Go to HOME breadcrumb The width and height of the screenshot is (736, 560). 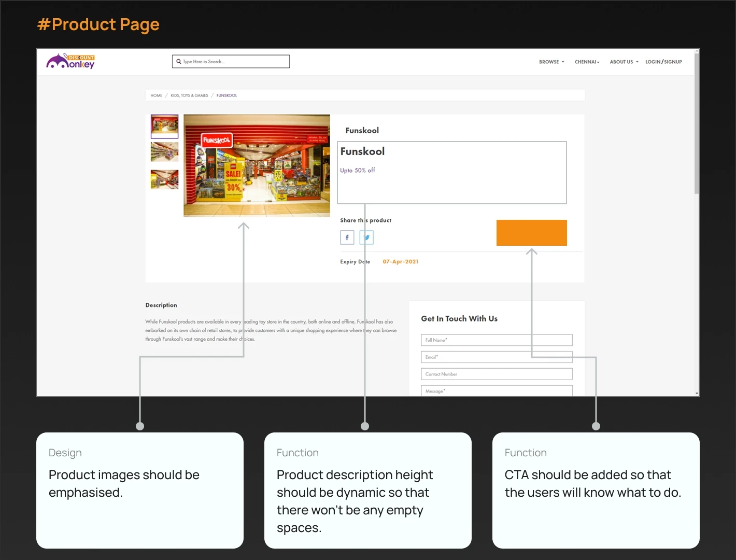pos(156,95)
